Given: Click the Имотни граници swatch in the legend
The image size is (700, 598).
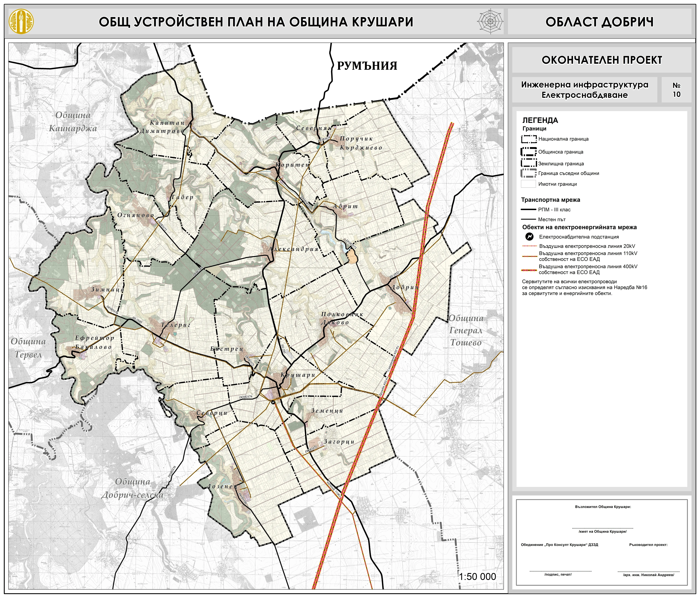Looking at the screenshot, I should [528, 184].
